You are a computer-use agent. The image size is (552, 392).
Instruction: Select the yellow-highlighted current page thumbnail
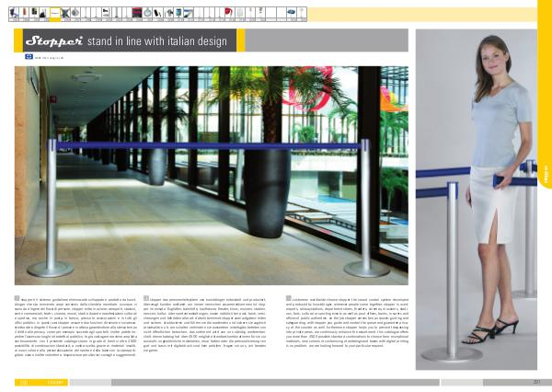click(55, 14)
